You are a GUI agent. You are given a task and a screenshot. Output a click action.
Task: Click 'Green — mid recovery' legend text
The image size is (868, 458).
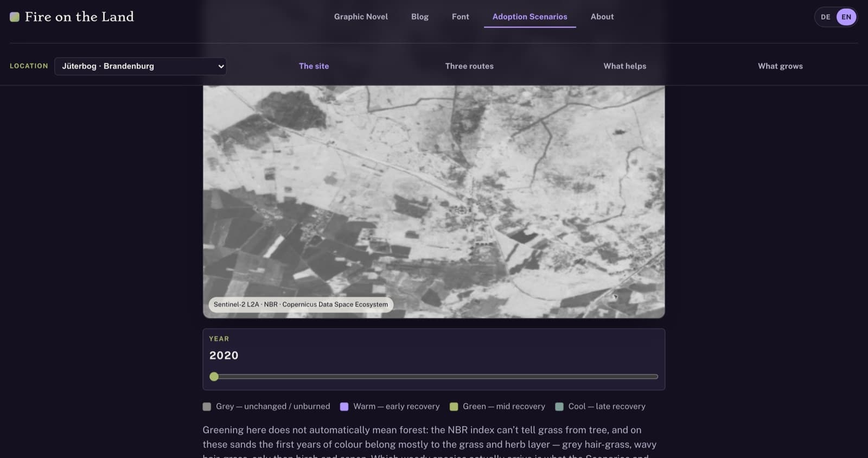[504, 406]
